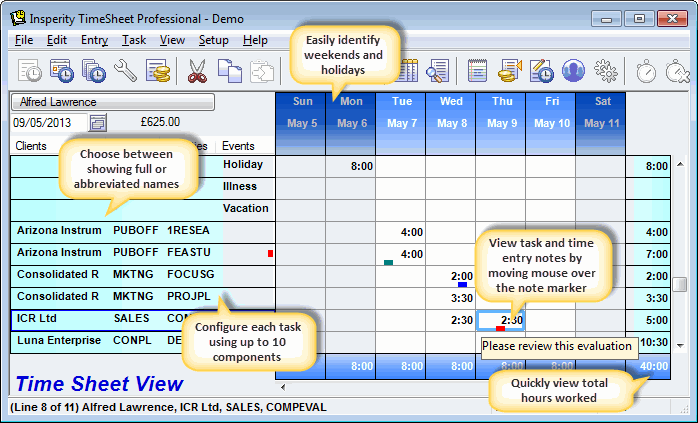
Task: Click the vertical scrollbar thumb
Action: click(x=680, y=284)
